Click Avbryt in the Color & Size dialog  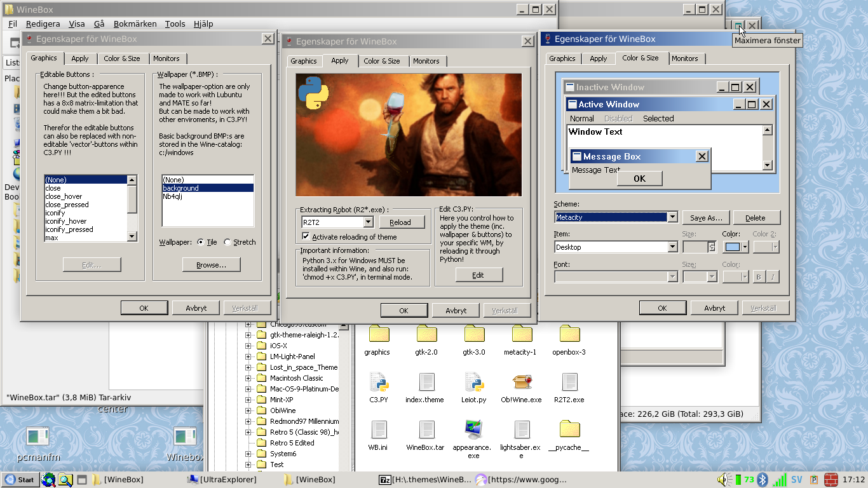(715, 308)
